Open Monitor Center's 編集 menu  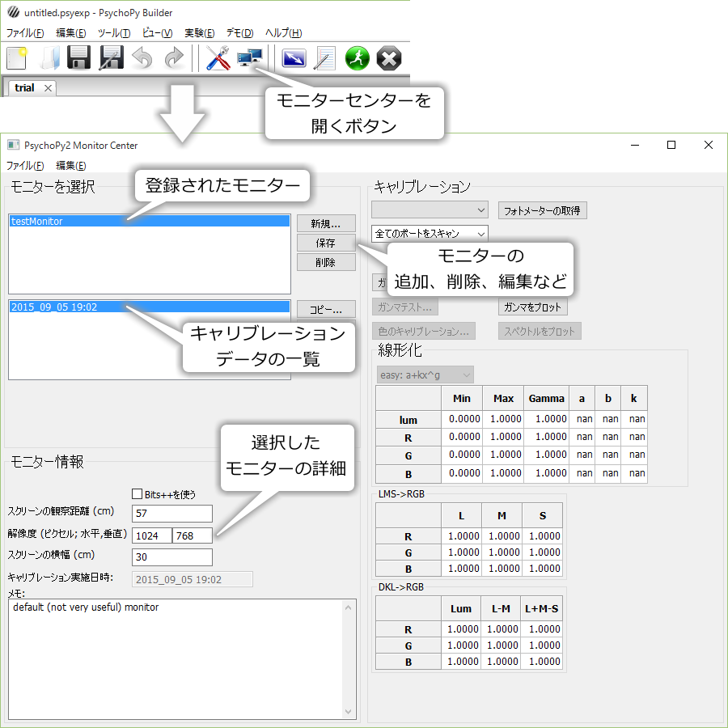point(71,166)
